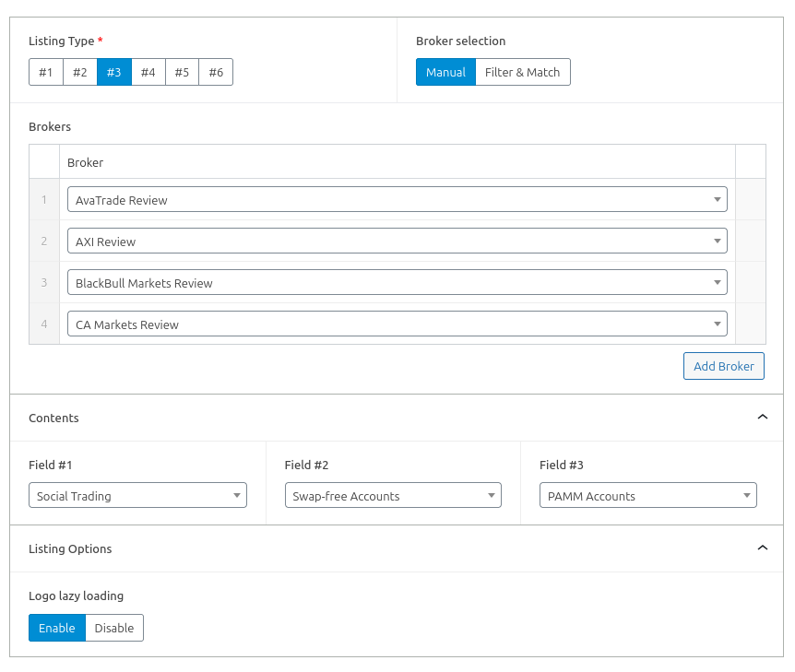This screenshot has width=795, height=672.
Task: Open the AXI Review broker dropdown
Action: click(x=397, y=241)
